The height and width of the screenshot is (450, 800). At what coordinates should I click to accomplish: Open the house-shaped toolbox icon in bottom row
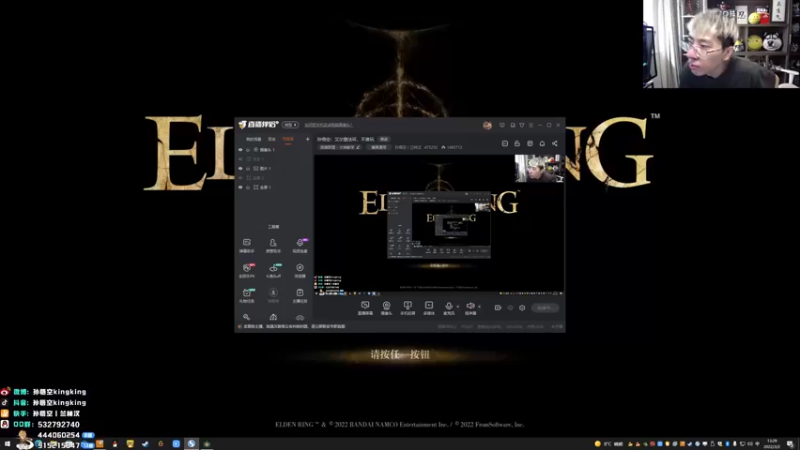pyautogui.click(x=273, y=317)
